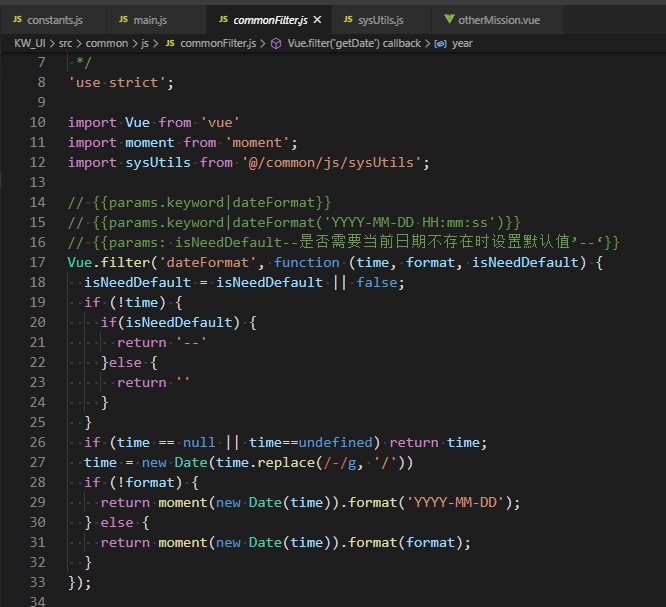Viewport: 666px width, 607px height.
Task: Click 'dateFormat' string on line 17
Action: [x=208, y=262]
